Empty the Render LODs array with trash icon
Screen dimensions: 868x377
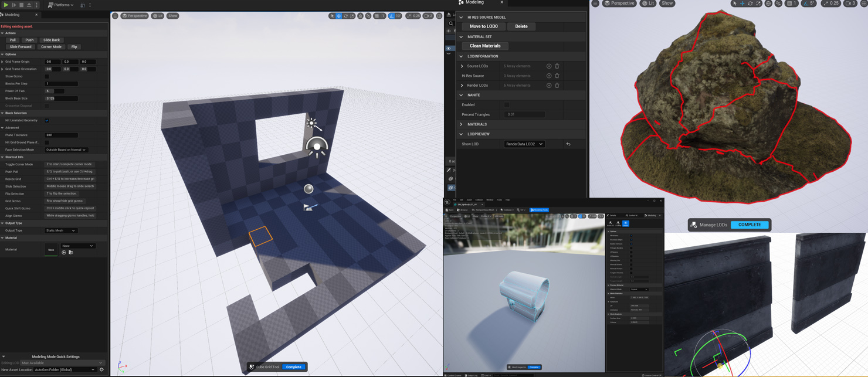tap(557, 86)
